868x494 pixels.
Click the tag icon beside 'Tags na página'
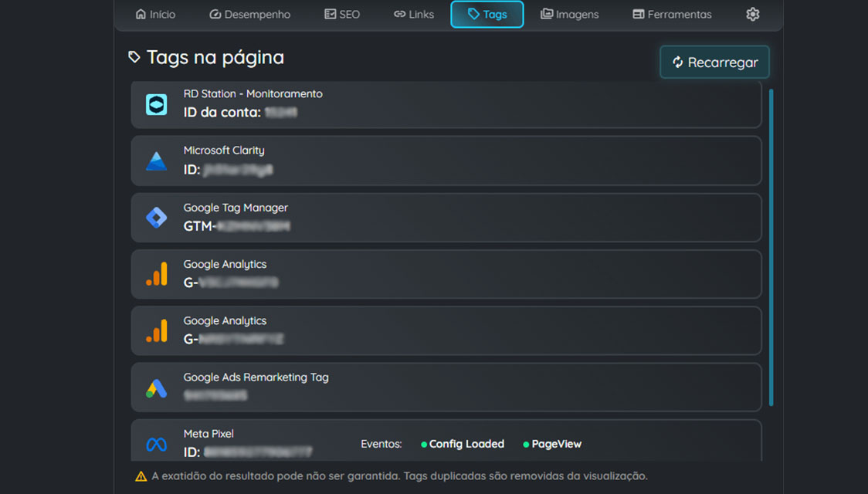[x=134, y=57]
